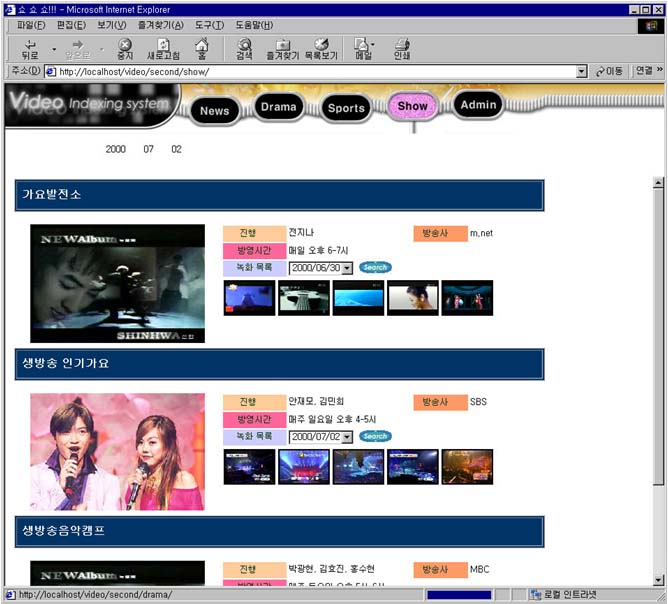Open Favorites (즐겨찾기) toolbar icon
Screen dimensions: 668x604
(x=283, y=49)
